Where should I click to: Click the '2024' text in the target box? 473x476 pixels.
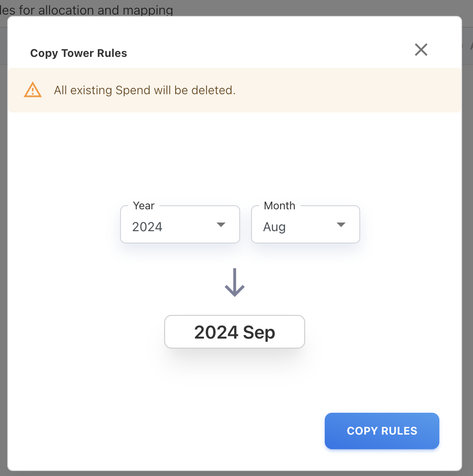216,332
